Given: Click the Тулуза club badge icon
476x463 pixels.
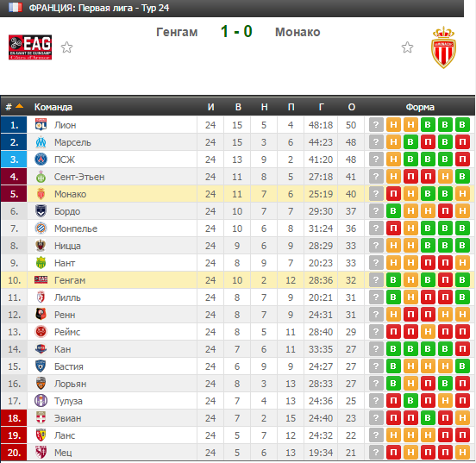Looking at the screenshot, I should tap(41, 401).
